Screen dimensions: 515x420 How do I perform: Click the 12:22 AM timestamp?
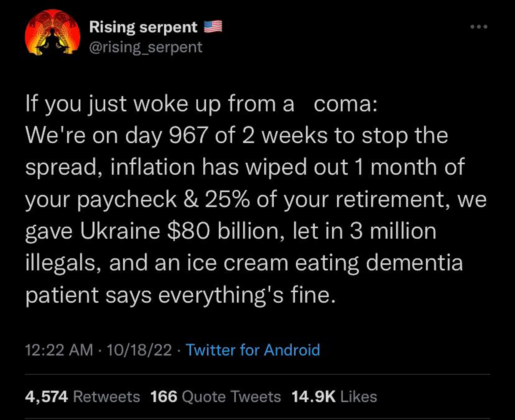59,350
